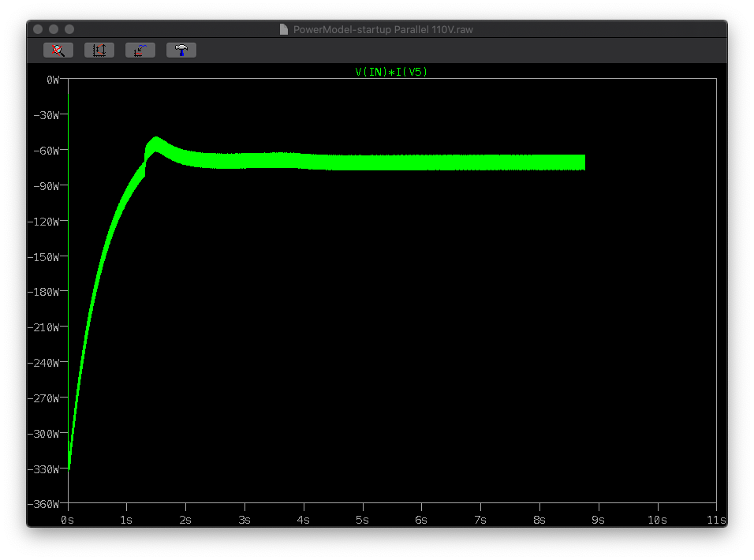Open the Pick Visible Traces tool
The height and width of the screenshot is (560, 754).
(140, 50)
